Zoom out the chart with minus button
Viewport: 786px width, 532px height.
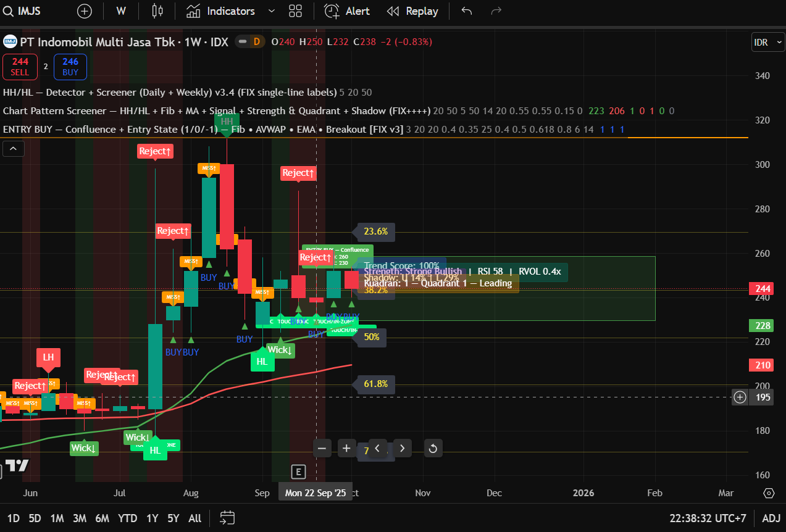(322, 449)
